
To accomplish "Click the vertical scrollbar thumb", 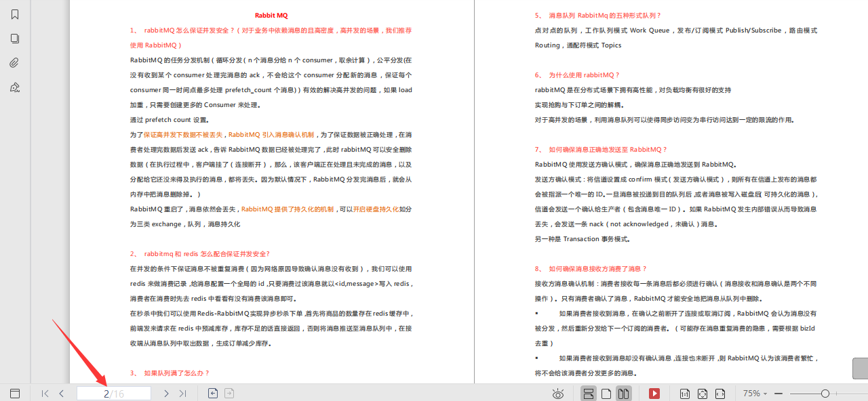I will click(860, 368).
